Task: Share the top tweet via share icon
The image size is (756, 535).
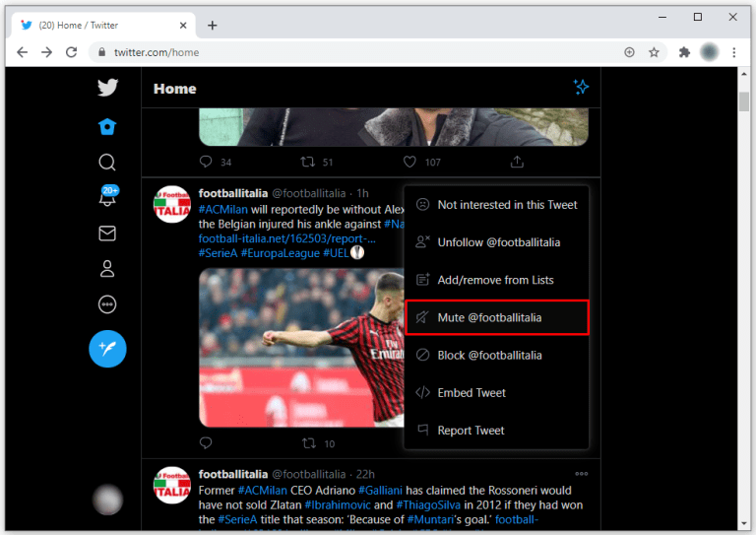Action: pyautogui.click(x=517, y=162)
